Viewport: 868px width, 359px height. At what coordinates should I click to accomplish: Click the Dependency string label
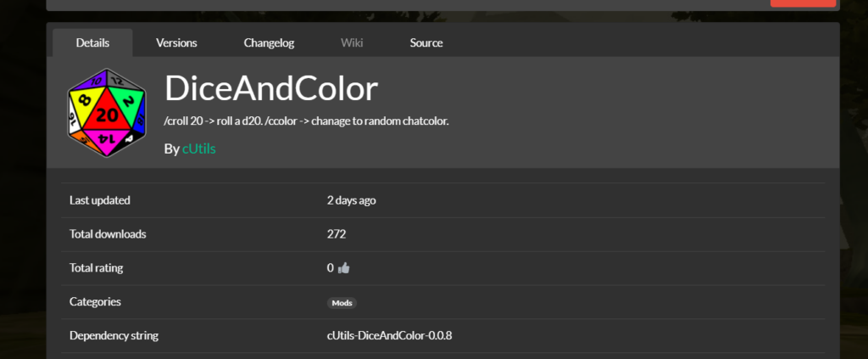click(x=114, y=336)
